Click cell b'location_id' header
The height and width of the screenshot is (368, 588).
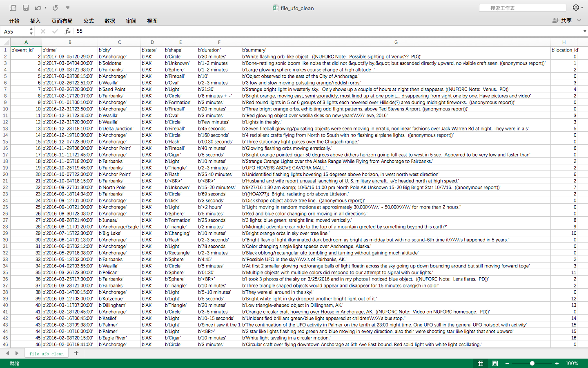pyautogui.click(x=564, y=50)
